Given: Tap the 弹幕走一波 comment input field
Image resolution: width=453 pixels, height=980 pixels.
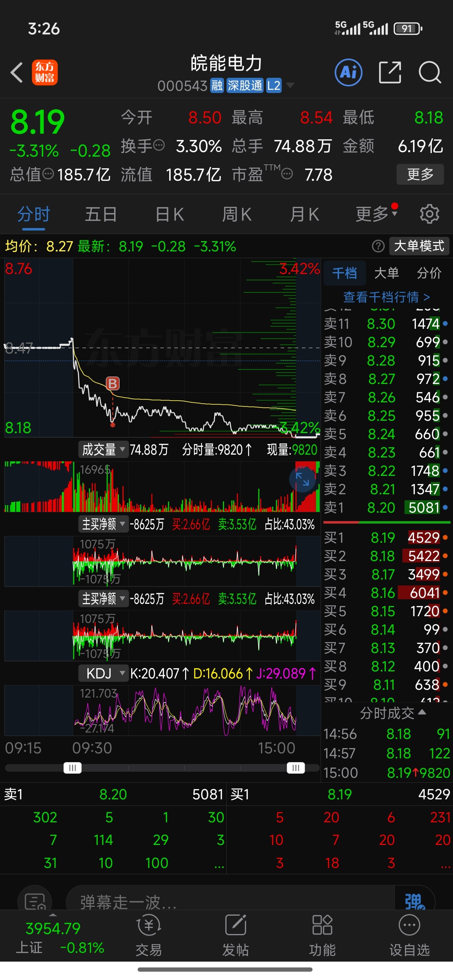Looking at the screenshot, I should [230, 901].
